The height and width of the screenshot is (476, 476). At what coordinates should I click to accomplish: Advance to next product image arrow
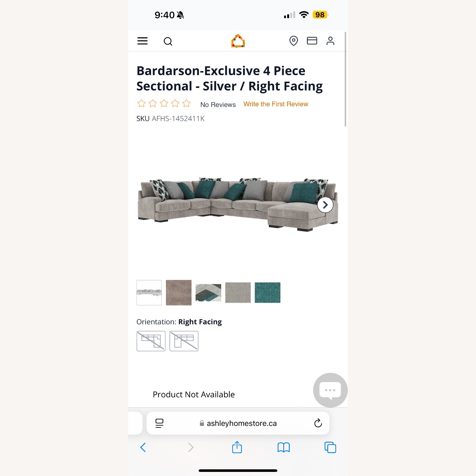[325, 205]
